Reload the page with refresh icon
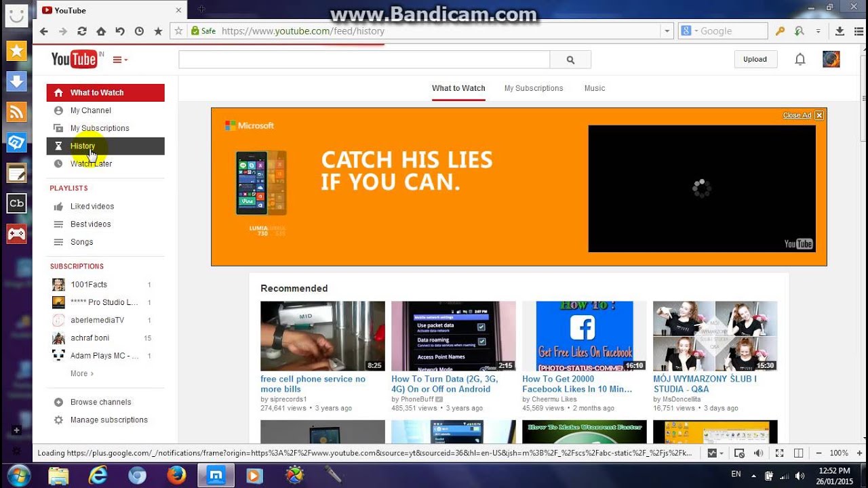 82,31
